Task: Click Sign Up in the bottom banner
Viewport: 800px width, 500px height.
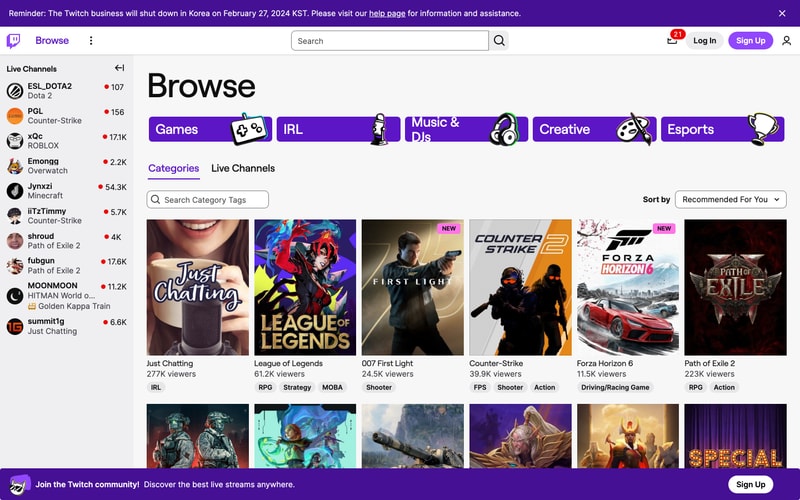Action: pos(751,484)
